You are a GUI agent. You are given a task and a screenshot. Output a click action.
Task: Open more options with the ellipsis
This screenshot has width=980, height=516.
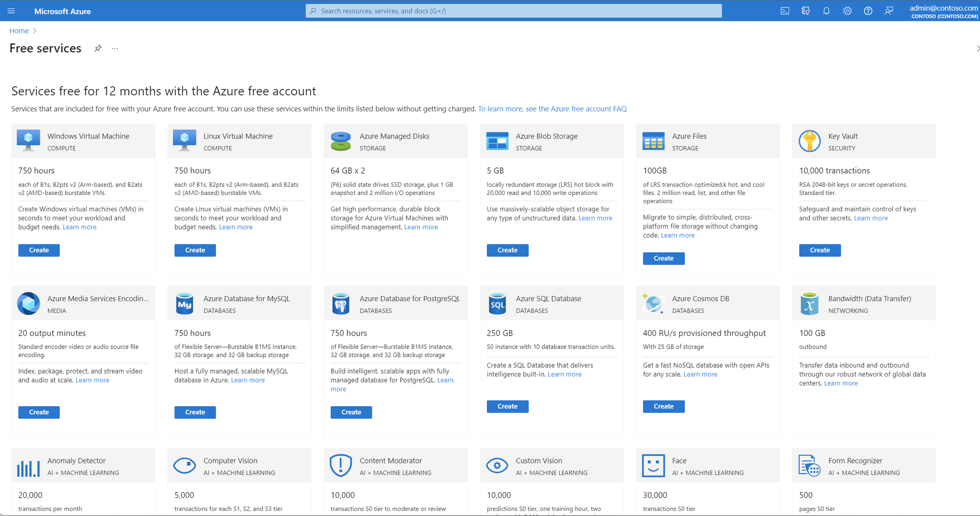click(x=114, y=48)
